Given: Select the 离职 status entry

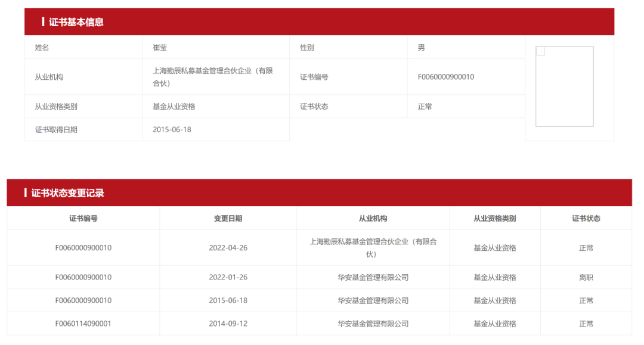Looking at the screenshot, I should (586, 278).
